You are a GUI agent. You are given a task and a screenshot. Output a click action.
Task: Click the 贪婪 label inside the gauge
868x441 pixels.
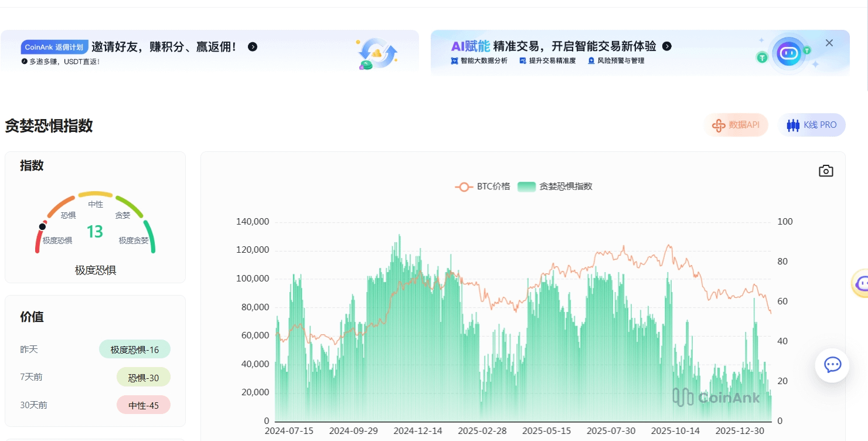(122, 215)
